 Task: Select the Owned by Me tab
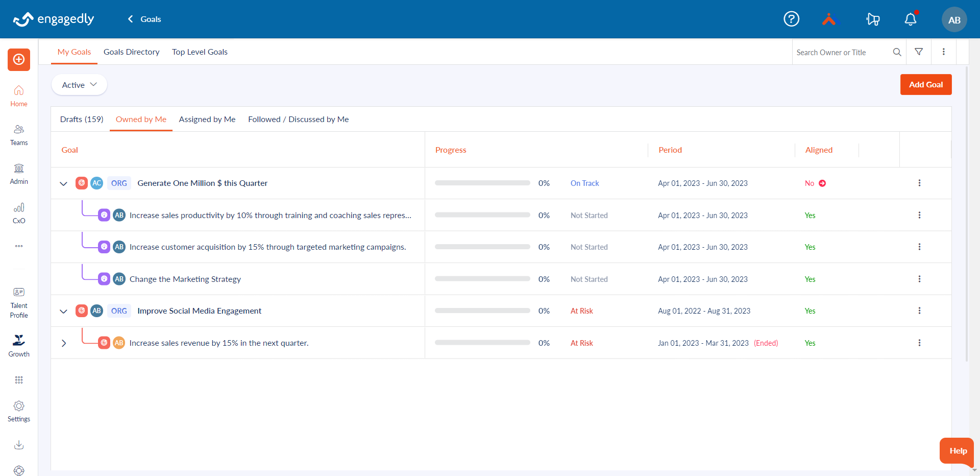click(141, 119)
